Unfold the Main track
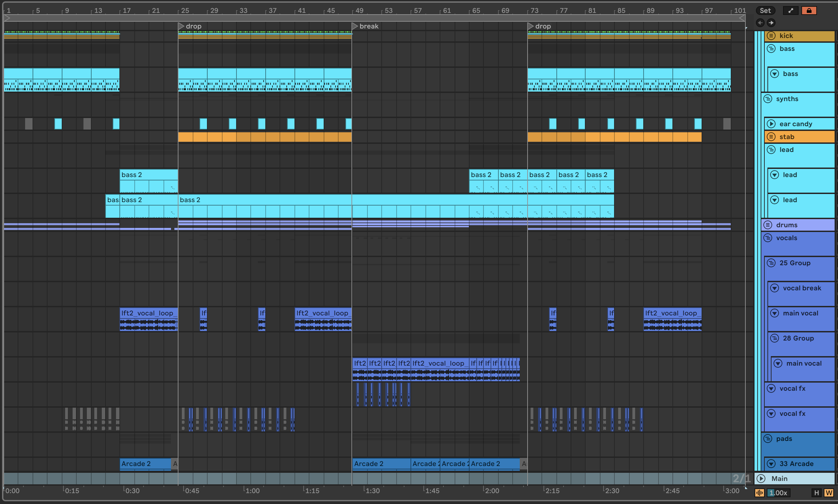Viewport: 838px width, 504px height. [761, 479]
